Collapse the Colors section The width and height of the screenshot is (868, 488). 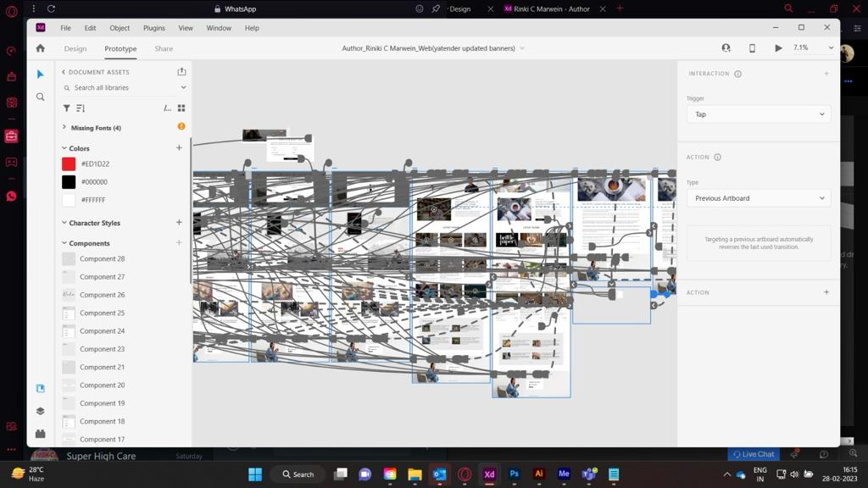click(x=64, y=148)
